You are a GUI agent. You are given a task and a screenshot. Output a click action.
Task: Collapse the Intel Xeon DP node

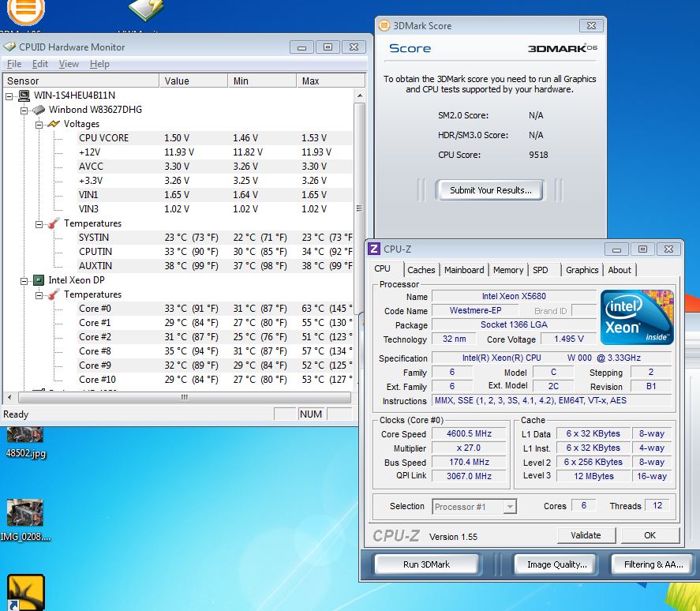point(24,280)
